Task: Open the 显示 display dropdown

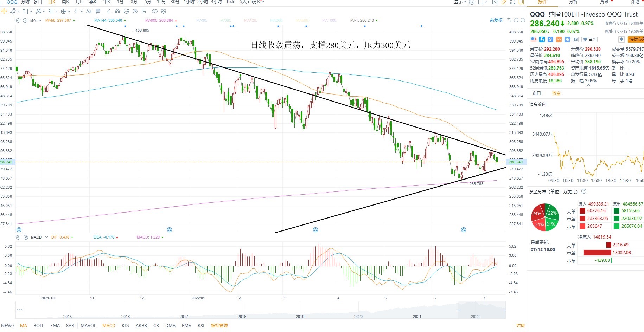Action: pos(460,2)
